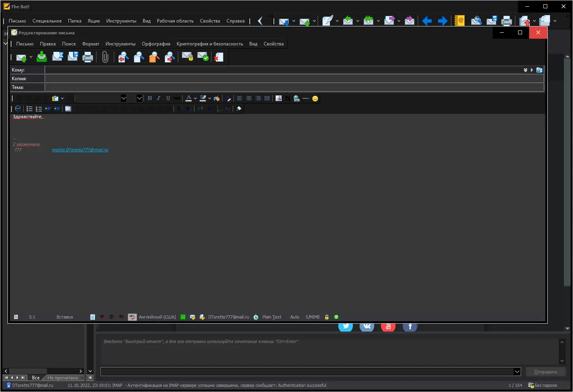Click the green square status bar indicator
The height and width of the screenshot is (392, 573).
point(183,317)
